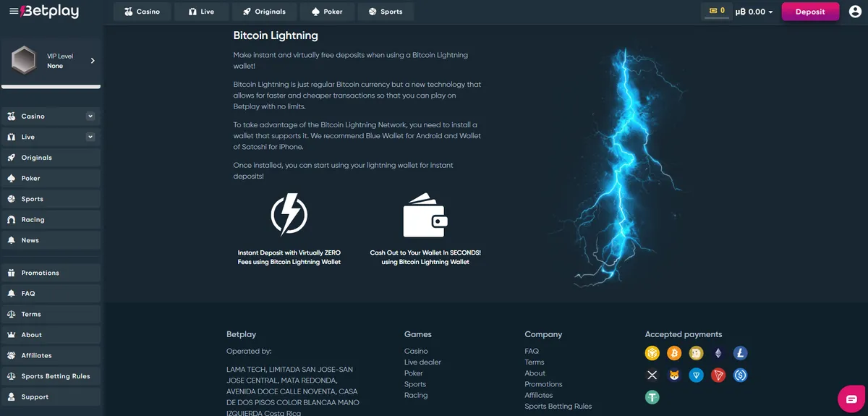Open footer Sports Betting Rules link

point(558,407)
